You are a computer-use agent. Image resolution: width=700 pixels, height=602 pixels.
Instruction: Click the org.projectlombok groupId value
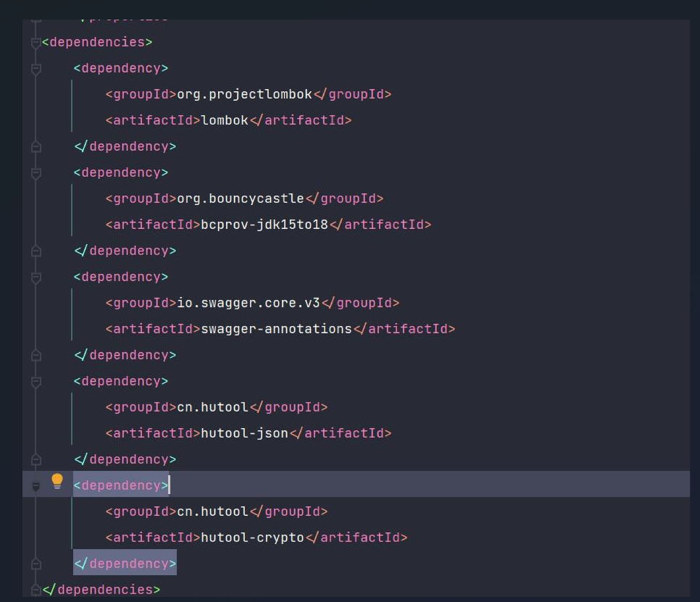pyautogui.click(x=244, y=94)
